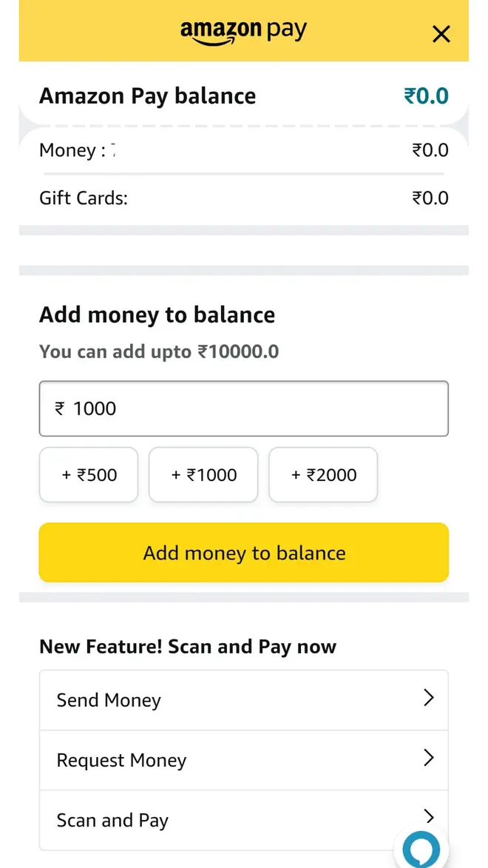The height and width of the screenshot is (868, 488).
Task: Click the Add money to balance heading
Action: 157,314
